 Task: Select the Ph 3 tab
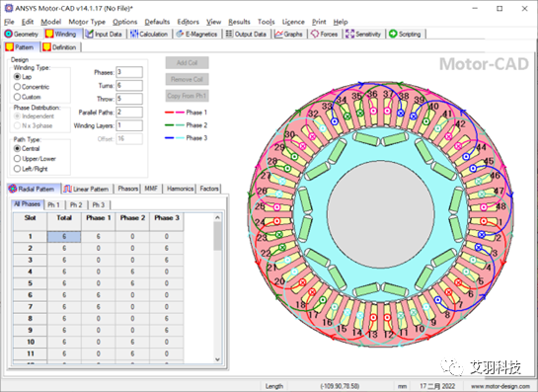point(98,205)
